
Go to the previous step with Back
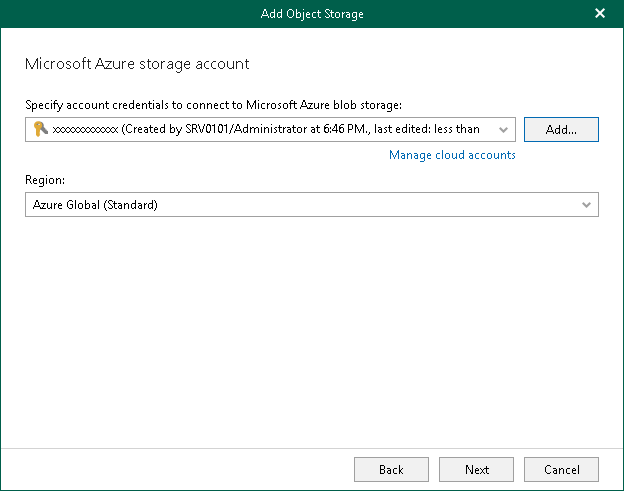pos(391,469)
